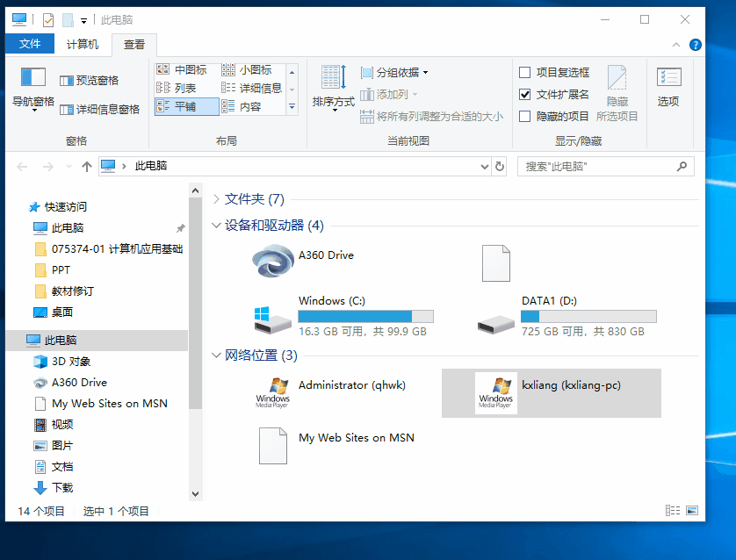Select Administrator (qhwk) network location

[x=329, y=393]
